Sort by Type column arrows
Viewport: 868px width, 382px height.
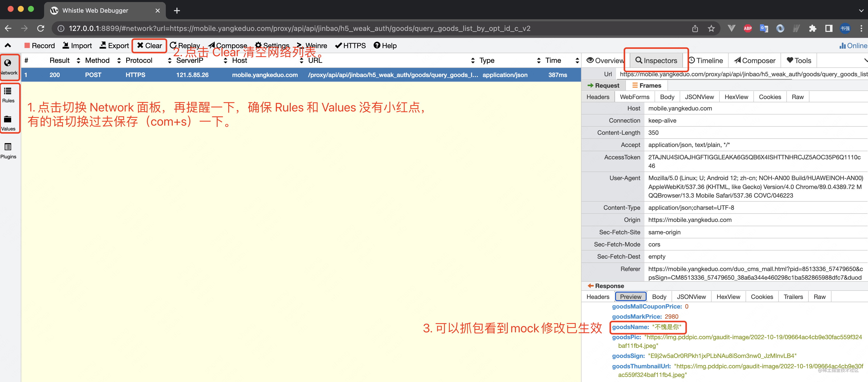(539, 61)
